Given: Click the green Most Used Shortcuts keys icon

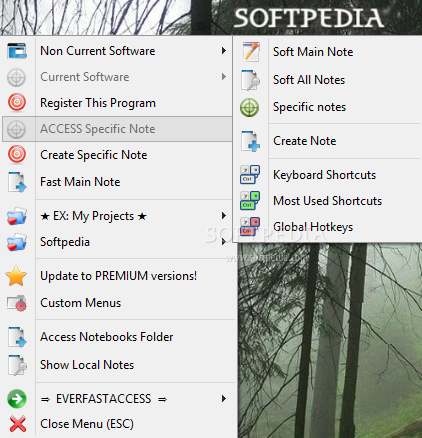Looking at the screenshot, I should pyautogui.click(x=250, y=200).
